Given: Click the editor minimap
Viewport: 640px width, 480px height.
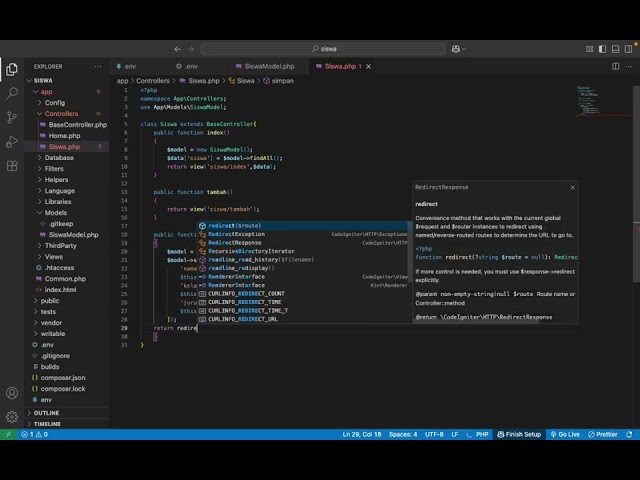Looking at the screenshot, I should pyautogui.click(x=603, y=101).
